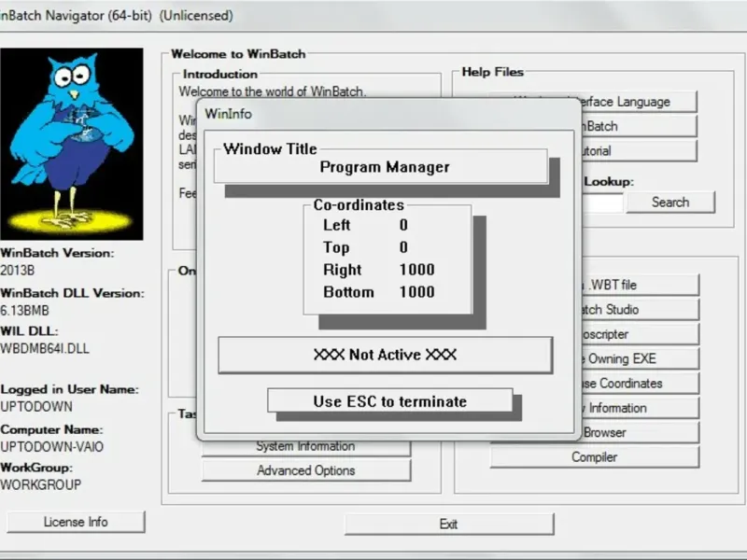
Task: Click the .WBT file button
Action: click(640, 285)
